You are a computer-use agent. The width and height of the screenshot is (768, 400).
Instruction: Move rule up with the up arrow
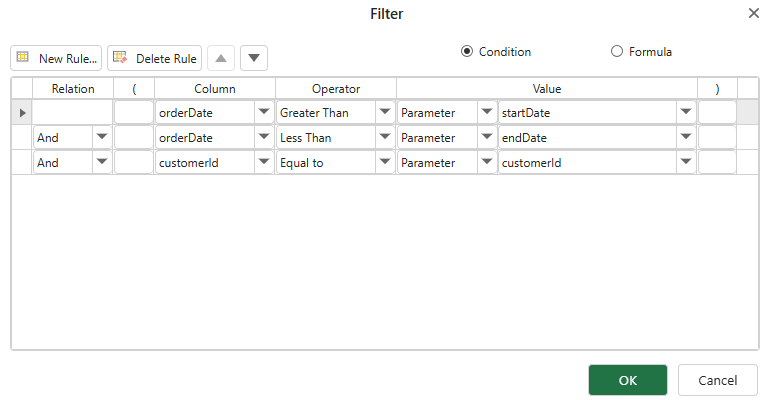221,58
